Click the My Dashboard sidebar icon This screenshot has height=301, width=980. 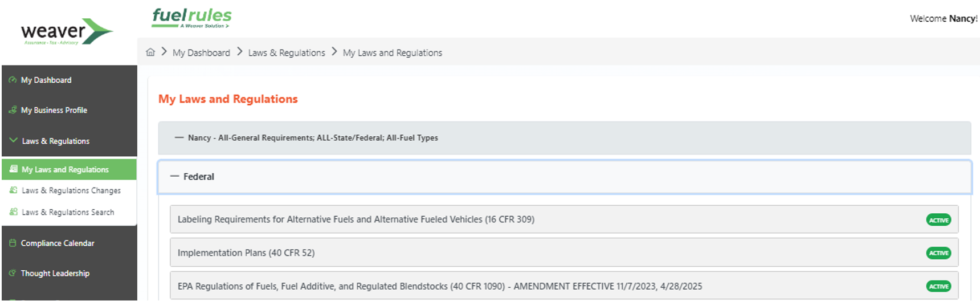coord(13,80)
